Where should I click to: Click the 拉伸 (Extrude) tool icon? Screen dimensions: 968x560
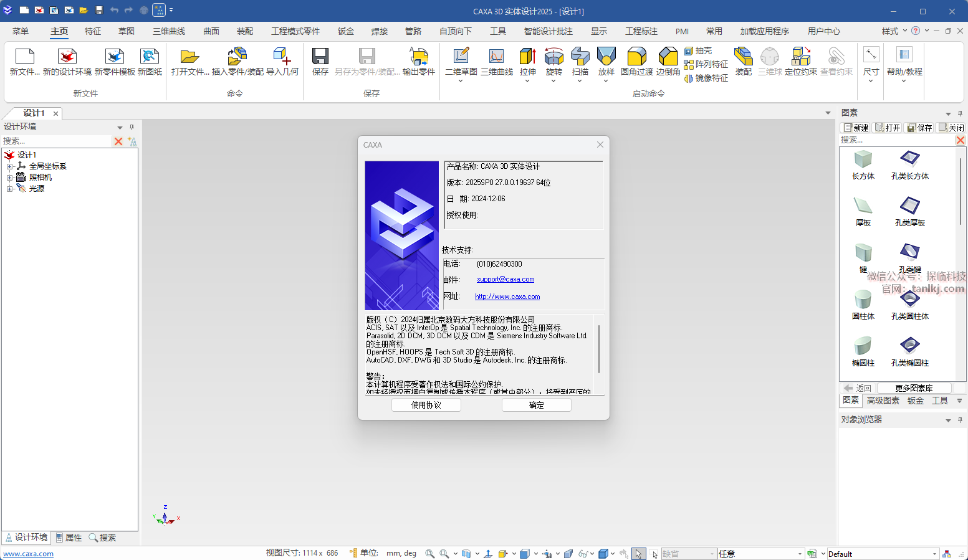click(527, 57)
